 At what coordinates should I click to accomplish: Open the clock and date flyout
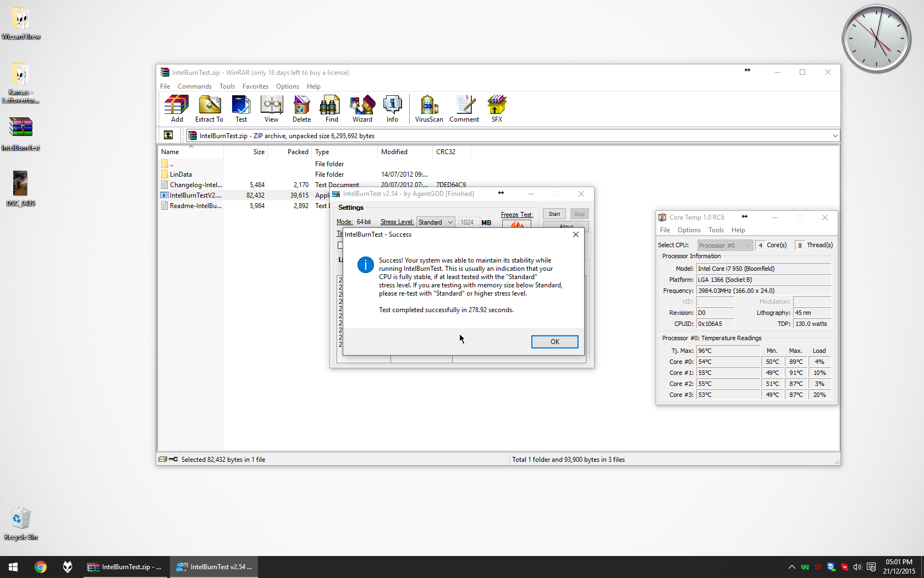(899, 567)
